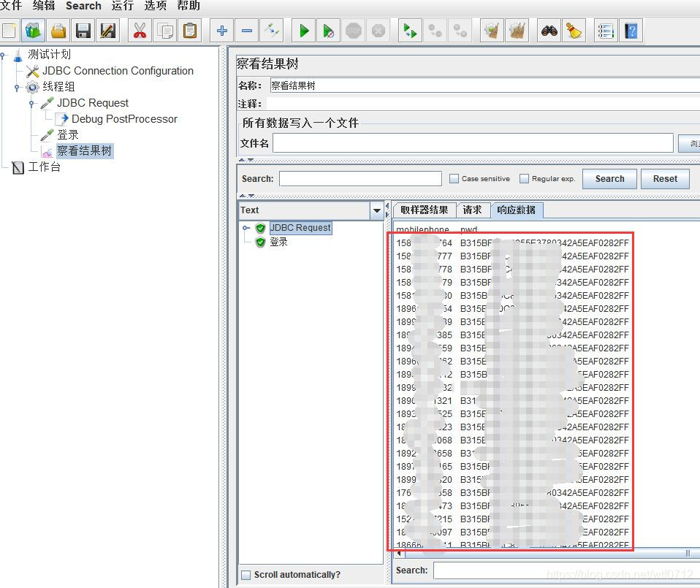700x588 pixels.
Task: Click the greyed Shutdown icon
Action: (x=378, y=31)
